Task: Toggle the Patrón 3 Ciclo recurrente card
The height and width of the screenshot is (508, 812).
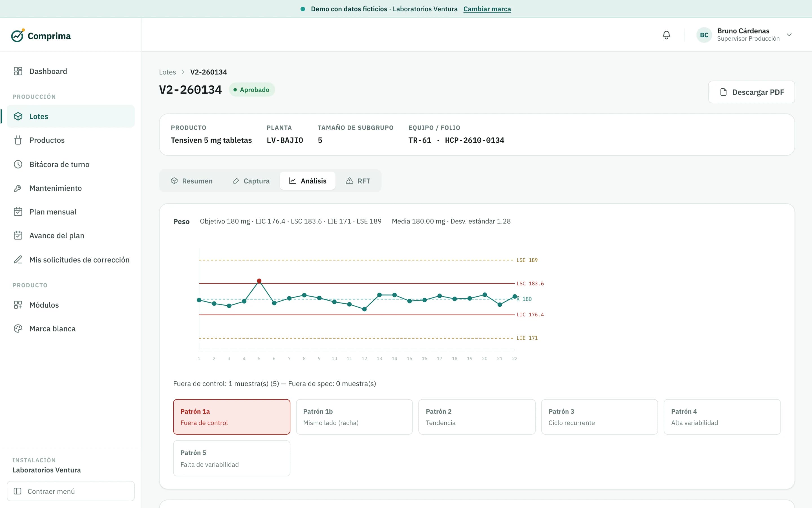Action: click(600, 417)
